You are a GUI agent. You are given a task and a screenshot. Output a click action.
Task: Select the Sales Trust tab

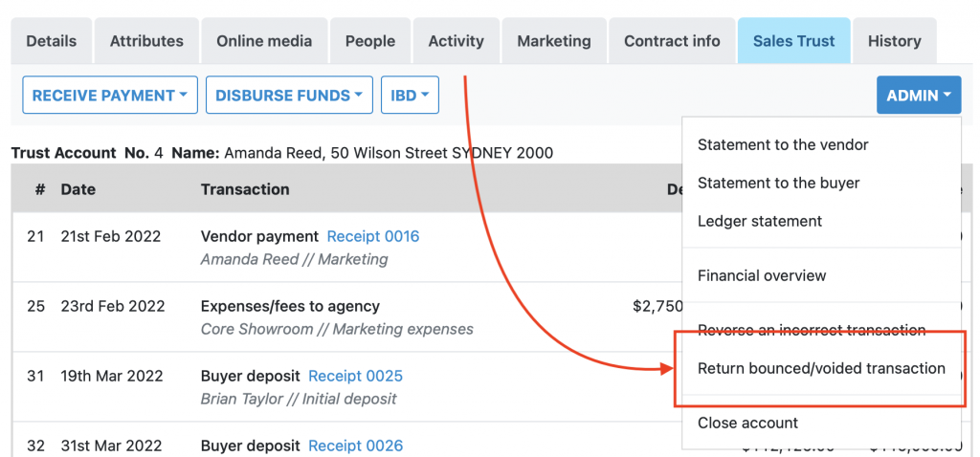click(793, 41)
